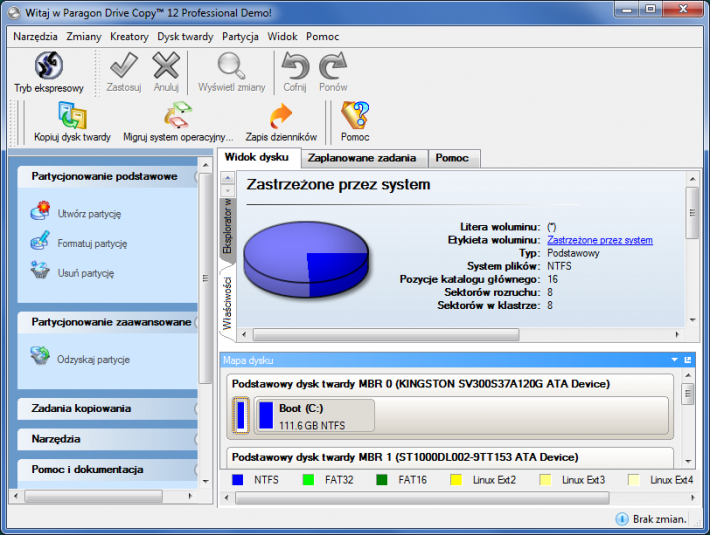
Task: Click the Zastrzeżone przez system label link
Action: coord(600,240)
